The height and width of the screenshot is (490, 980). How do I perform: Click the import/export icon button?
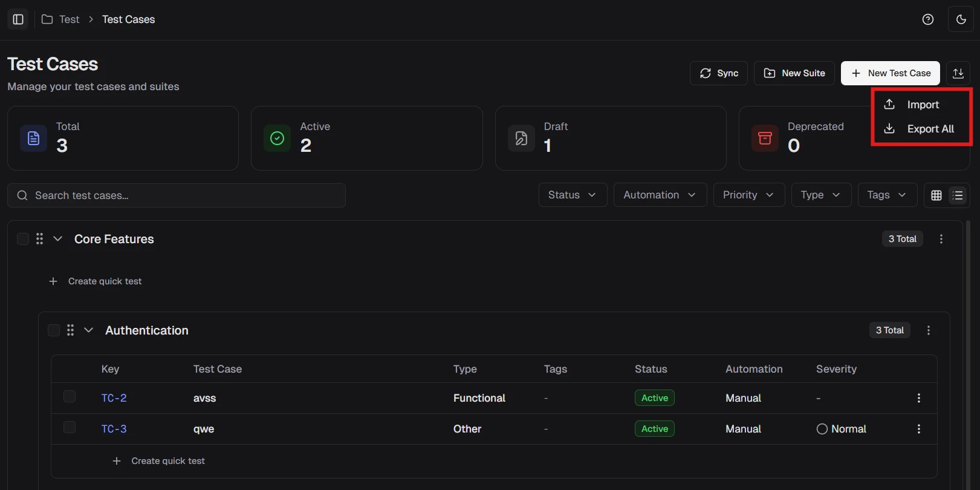click(958, 73)
